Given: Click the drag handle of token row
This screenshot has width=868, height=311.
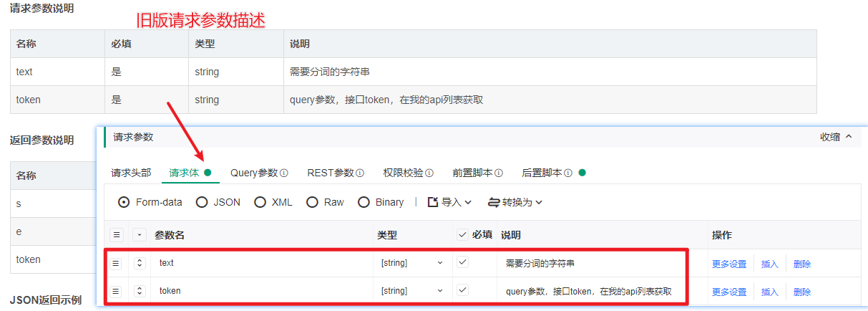Looking at the screenshot, I should 116,291.
